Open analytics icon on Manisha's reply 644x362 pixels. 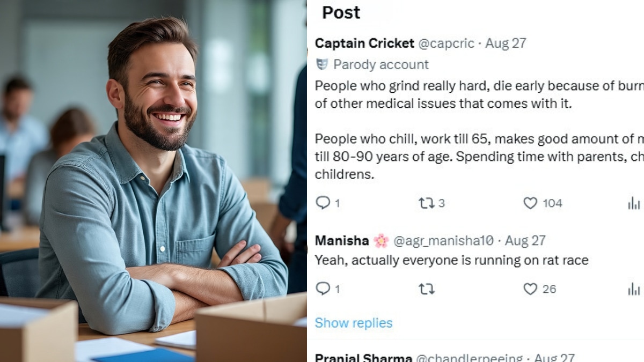[x=635, y=289]
